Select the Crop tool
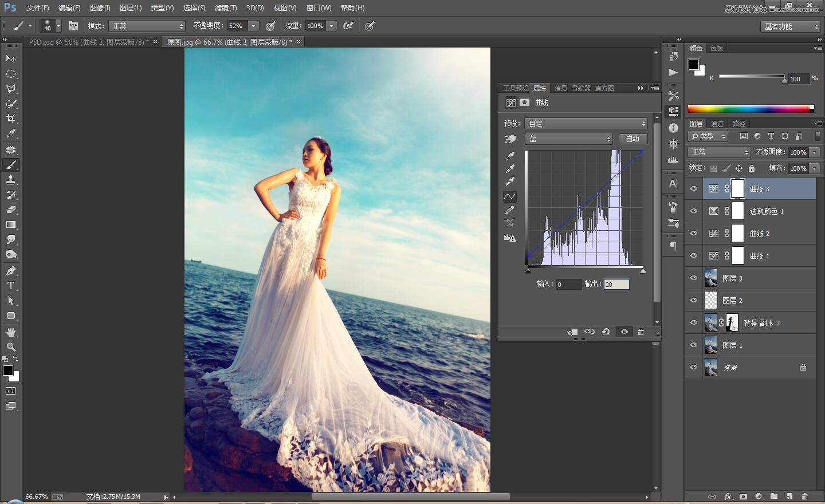Image resolution: width=825 pixels, height=504 pixels. click(x=11, y=119)
